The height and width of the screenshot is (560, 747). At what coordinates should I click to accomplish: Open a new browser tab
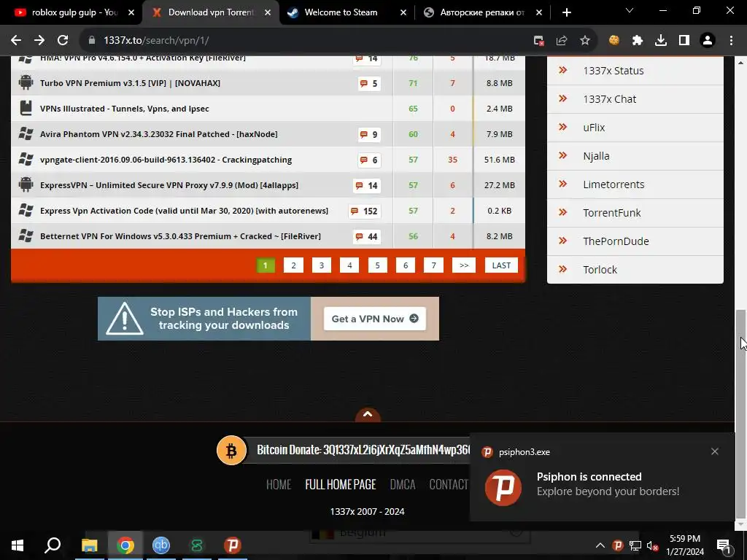(566, 12)
